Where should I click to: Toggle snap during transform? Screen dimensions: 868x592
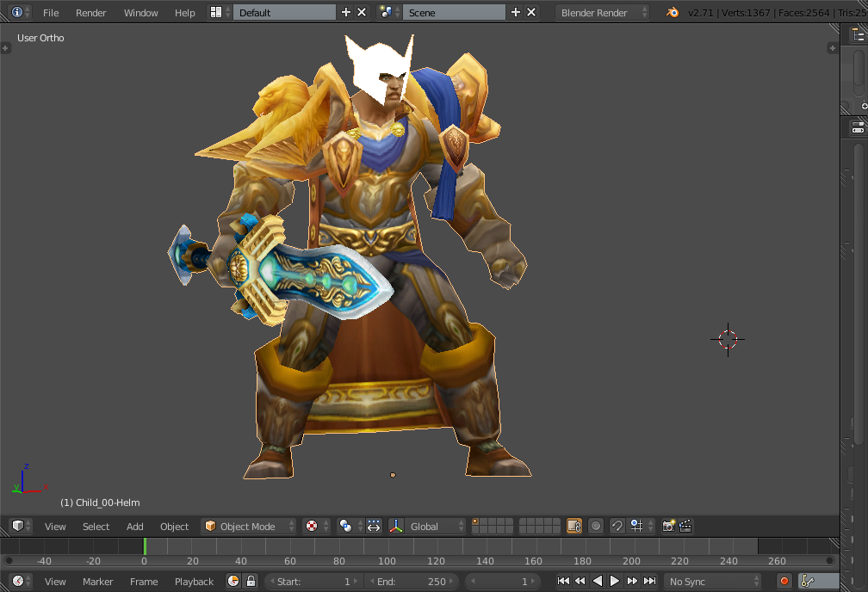(617, 526)
